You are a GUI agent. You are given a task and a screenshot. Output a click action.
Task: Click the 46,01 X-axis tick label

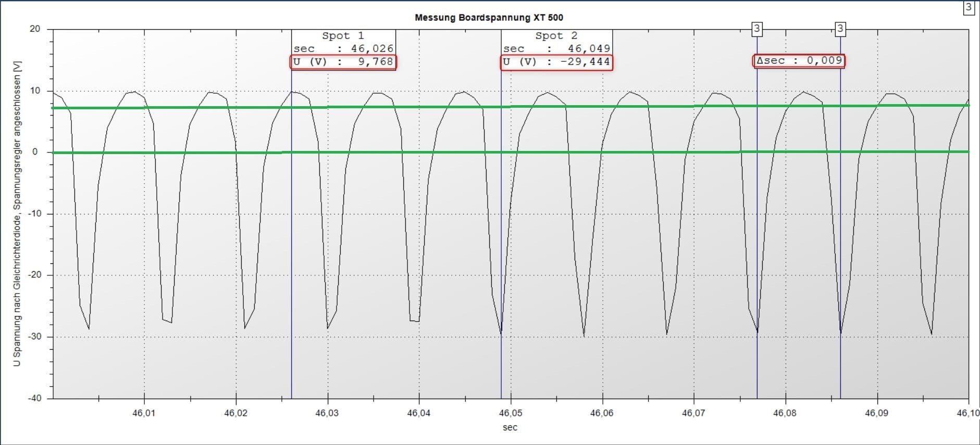[144, 413]
